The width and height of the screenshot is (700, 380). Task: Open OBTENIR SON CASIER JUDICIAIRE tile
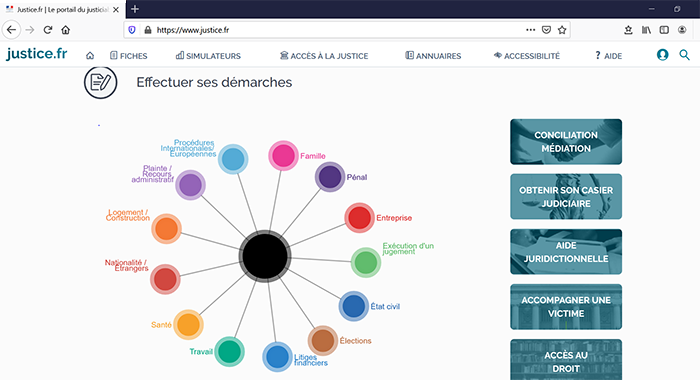pos(566,196)
